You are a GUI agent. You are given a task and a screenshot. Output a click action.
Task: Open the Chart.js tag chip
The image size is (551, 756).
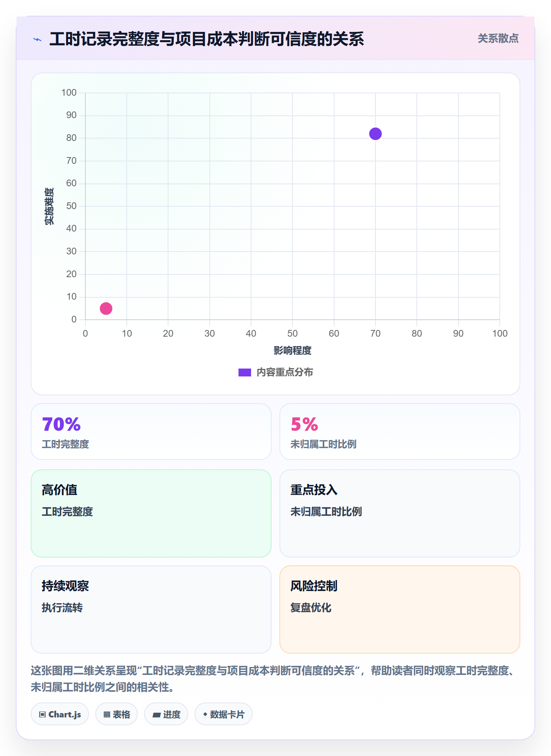[60, 714]
